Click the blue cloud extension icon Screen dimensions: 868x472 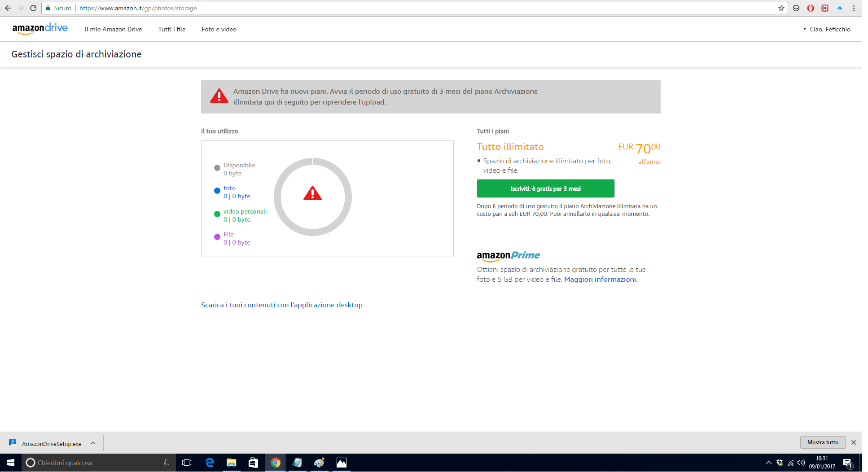[839, 8]
